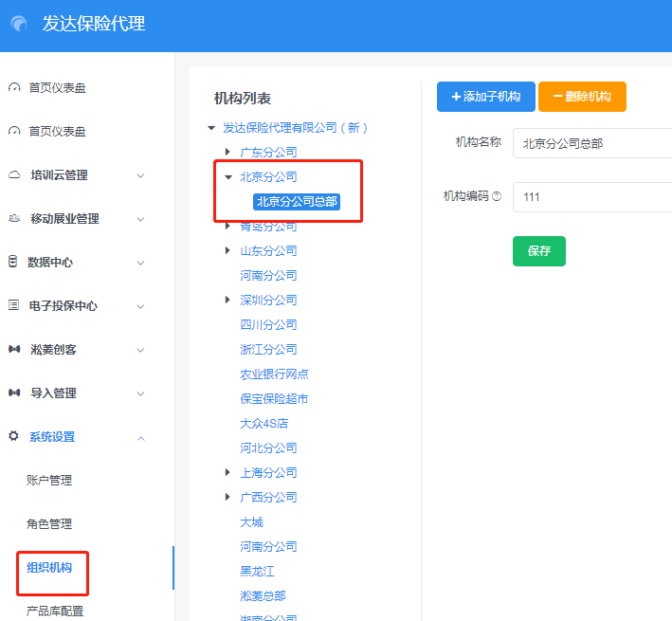Viewport: 672px width, 621px height.
Task: Expand the 广东分公司 tree node
Action: tap(227, 152)
